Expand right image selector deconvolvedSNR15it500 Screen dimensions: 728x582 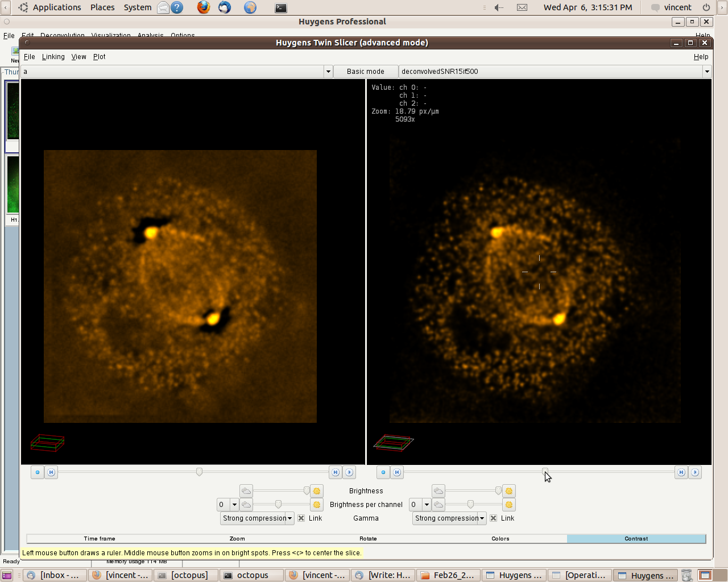coord(706,72)
